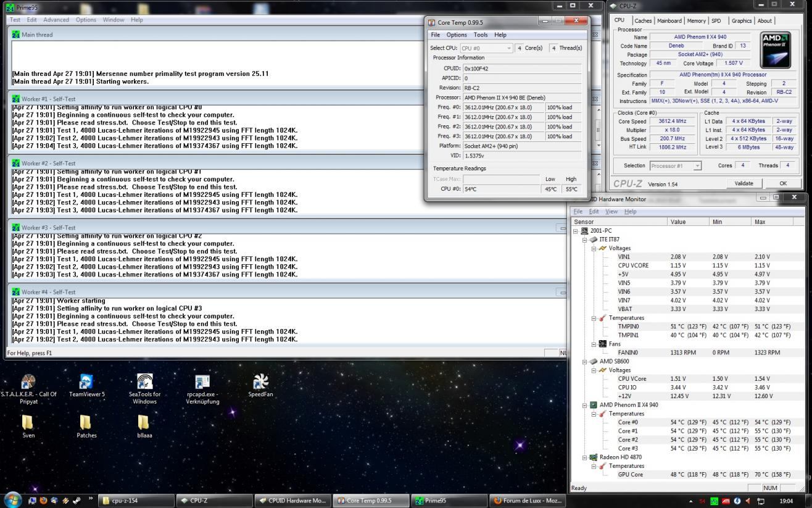
Task: Click the red AMD tray icon
Action: 727,501
